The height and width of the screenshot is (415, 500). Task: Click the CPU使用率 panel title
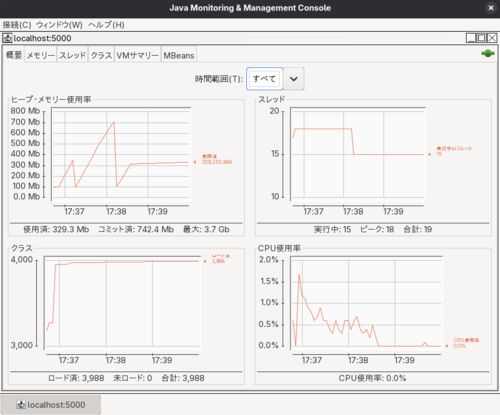pos(279,248)
